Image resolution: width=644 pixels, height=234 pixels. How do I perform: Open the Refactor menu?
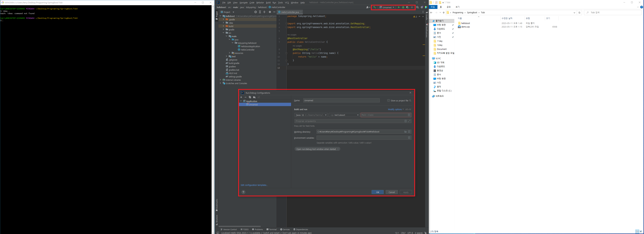pos(260,3)
